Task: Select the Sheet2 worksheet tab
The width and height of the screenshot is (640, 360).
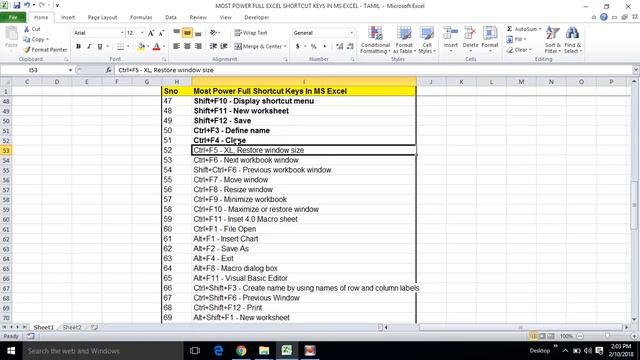Action: [72, 327]
